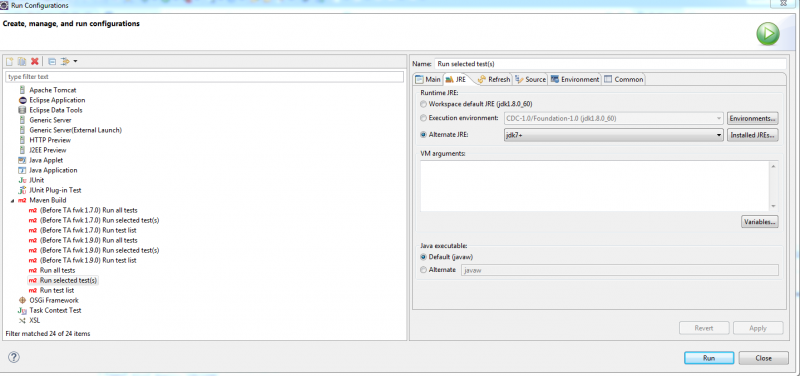Click the Name field with Run selected test(s)
The image size is (800, 376).
point(610,64)
